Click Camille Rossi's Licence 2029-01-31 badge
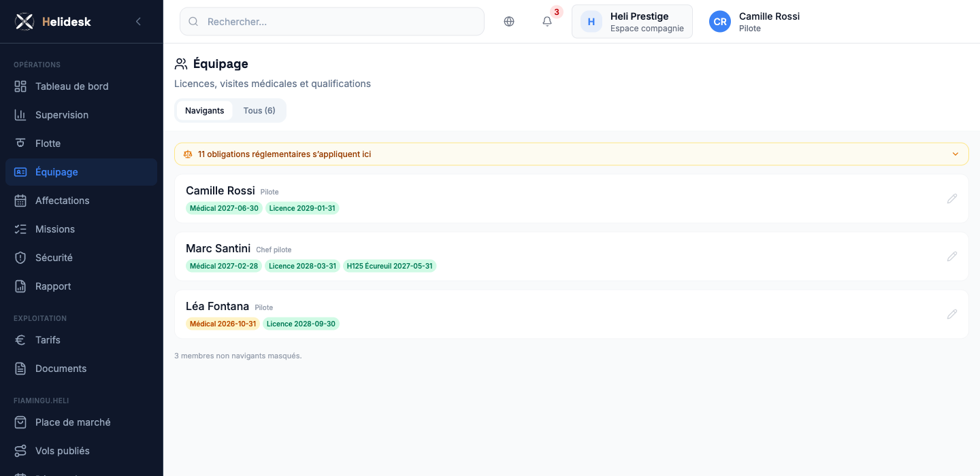Image resolution: width=980 pixels, height=476 pixels. pyautogui.click(x=302, y=208)
